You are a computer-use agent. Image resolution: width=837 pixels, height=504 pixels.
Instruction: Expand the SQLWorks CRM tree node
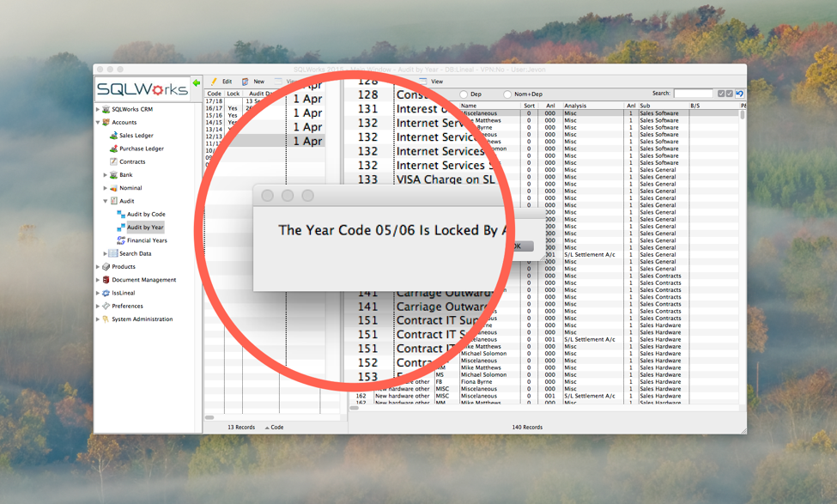point(98,110)
